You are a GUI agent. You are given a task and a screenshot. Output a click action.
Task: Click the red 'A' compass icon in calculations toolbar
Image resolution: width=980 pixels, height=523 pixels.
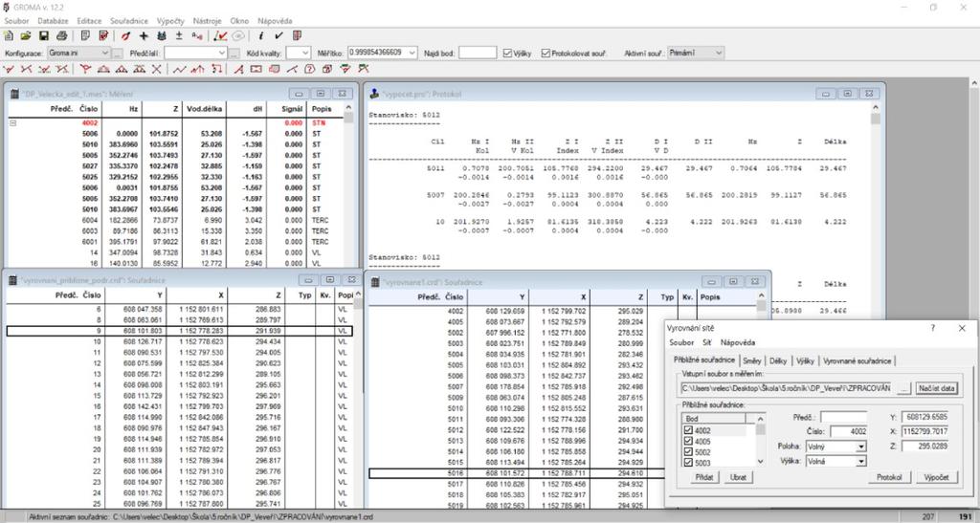[238, 69]
